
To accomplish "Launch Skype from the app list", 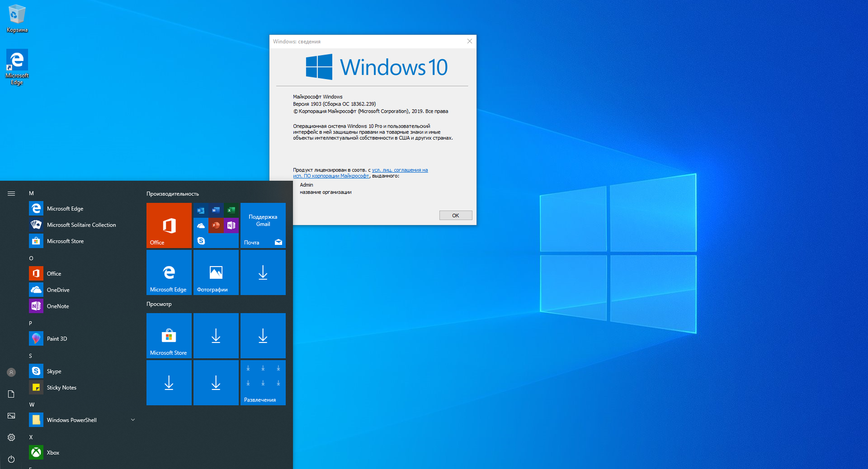I will (83, 371).
